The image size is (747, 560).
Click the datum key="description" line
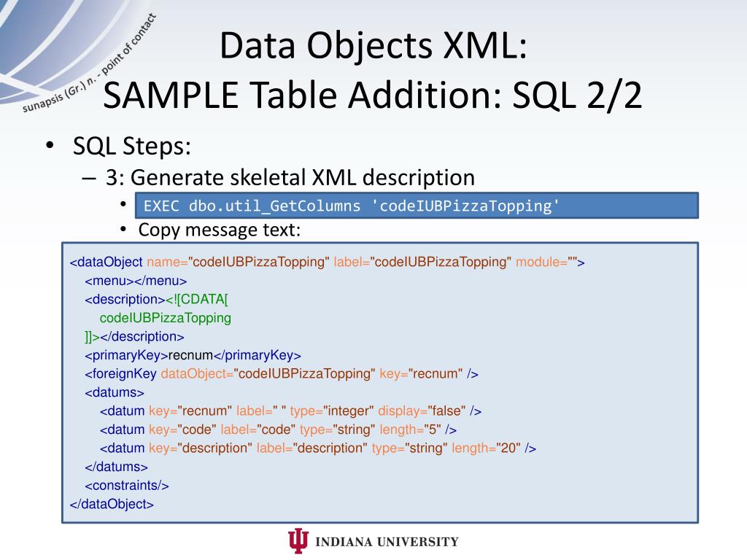pos(318,448)
